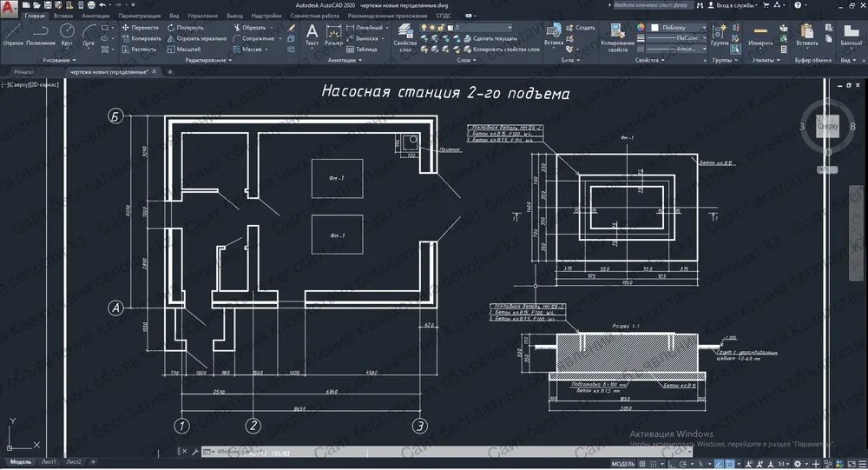Toggle snap mode in status bar
Viewport: 868px width, 470px height.
654,464
